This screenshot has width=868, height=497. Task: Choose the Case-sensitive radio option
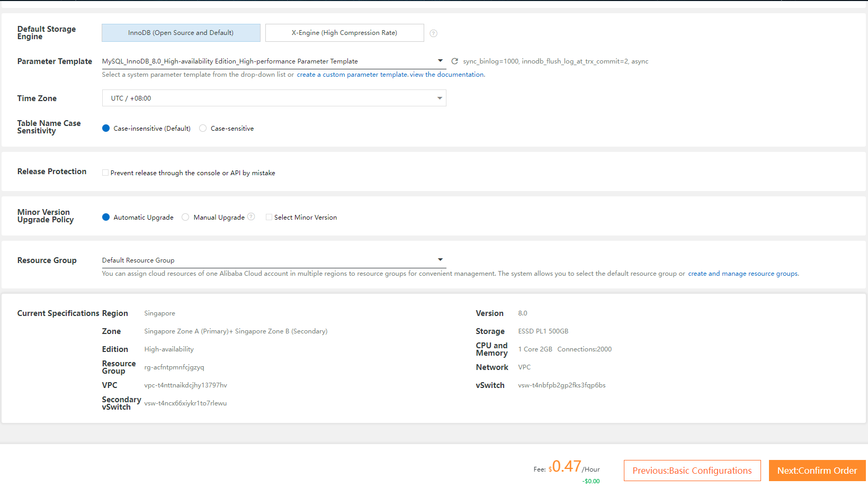[203, 128]
